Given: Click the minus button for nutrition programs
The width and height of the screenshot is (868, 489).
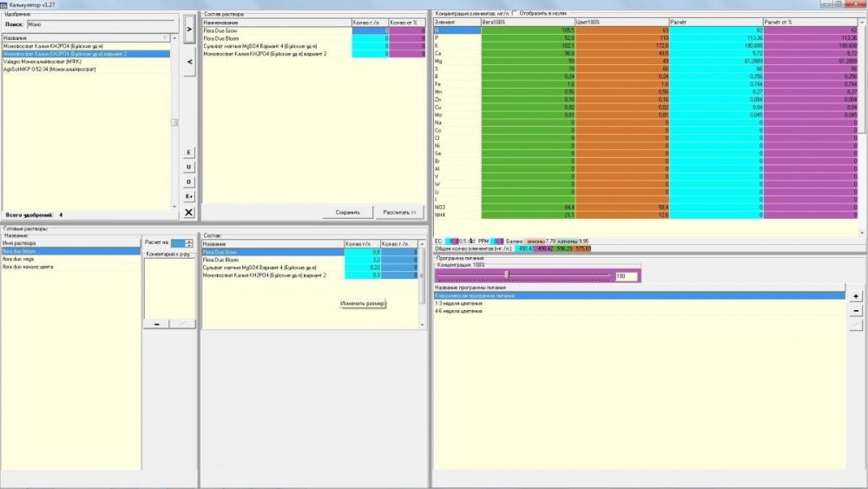Looking at the screenshot, I should (856, 311).
